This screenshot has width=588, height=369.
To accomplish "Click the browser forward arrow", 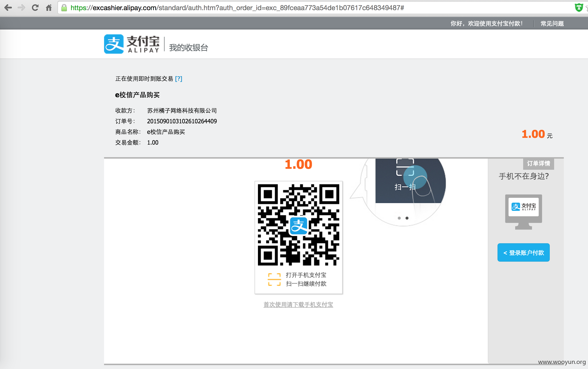I will tap(22, 8).
